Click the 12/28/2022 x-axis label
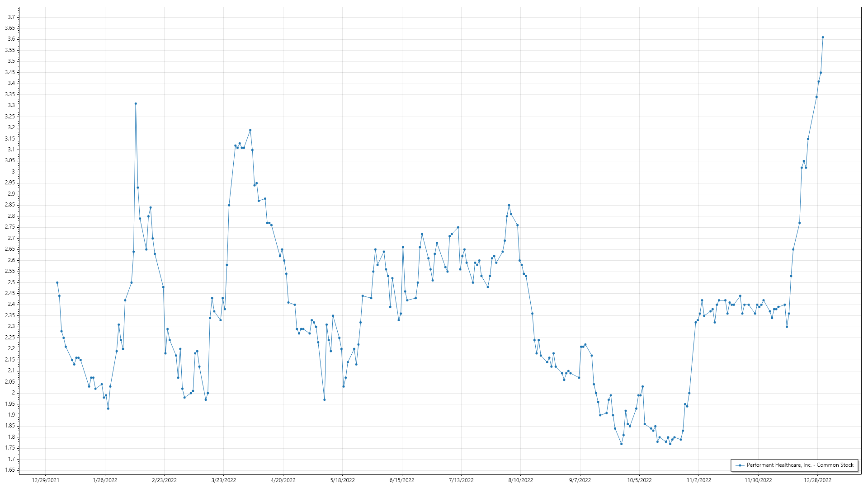The image size is (868, 488). click(817, 480)
